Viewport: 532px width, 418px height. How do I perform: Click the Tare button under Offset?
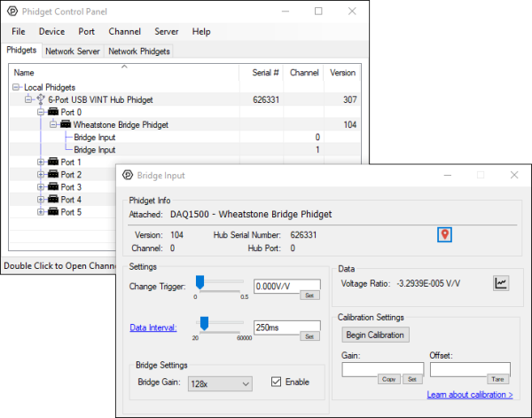[x=497, y=379]
